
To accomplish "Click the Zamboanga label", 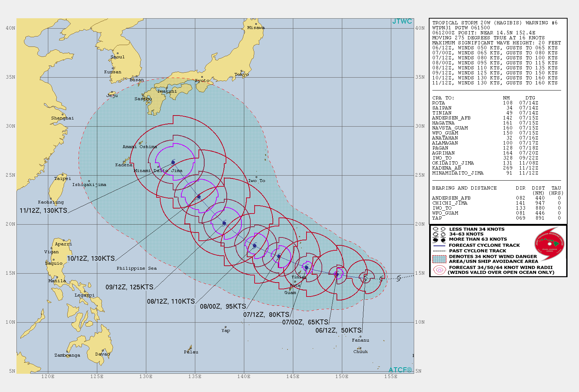I will click(67, 355).
